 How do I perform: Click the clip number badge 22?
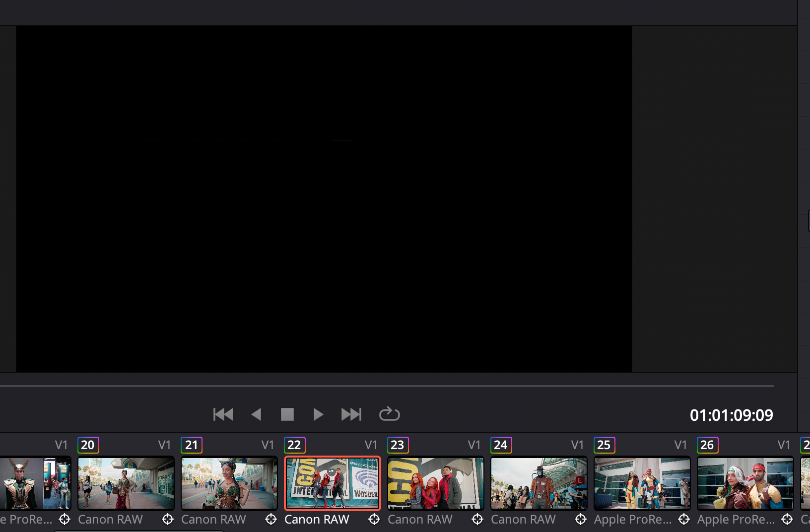[295, 445]
